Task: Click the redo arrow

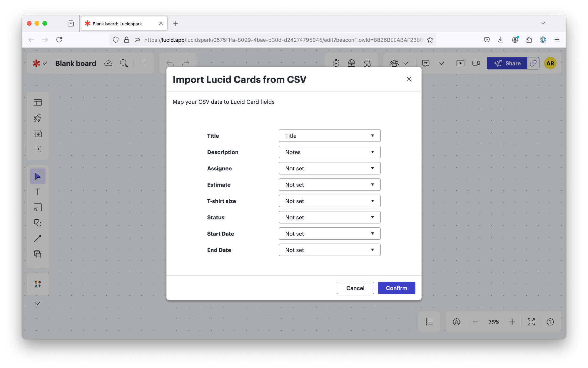Action: point(186,63)
